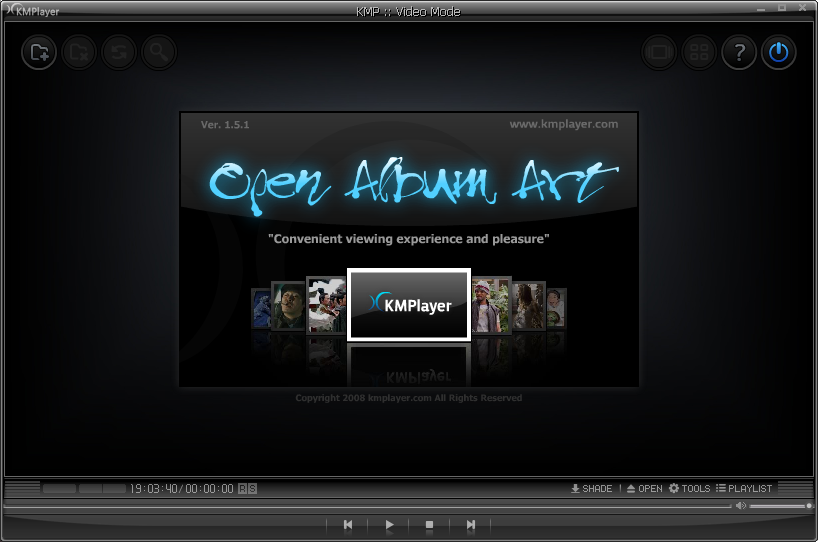Click the blue power button icon
Image resolution: width=818 pixels, height=542 pixels.
(779, 52)
